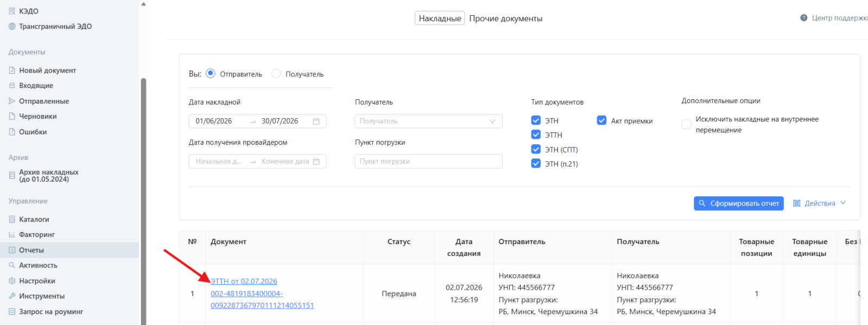Enable Исключить накладные на внутреннее перемещение checkbox
The width and height of the screenshot is (868, 325).
(686, 124)
